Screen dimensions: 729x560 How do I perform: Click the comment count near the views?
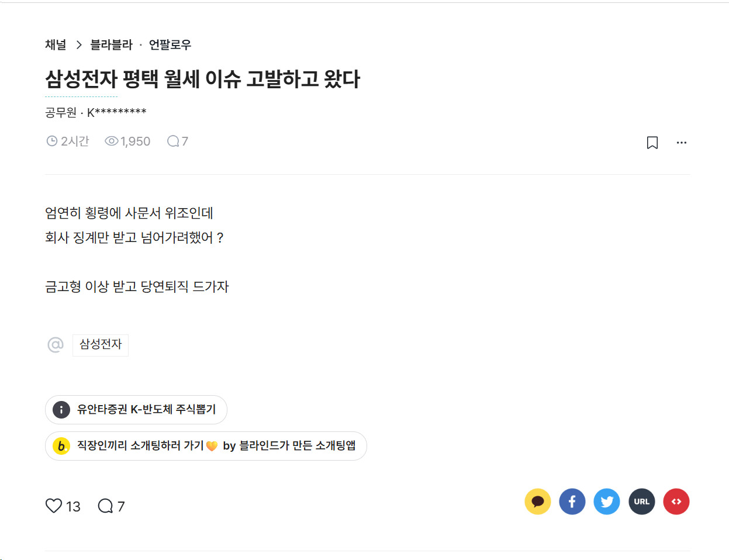178,141
